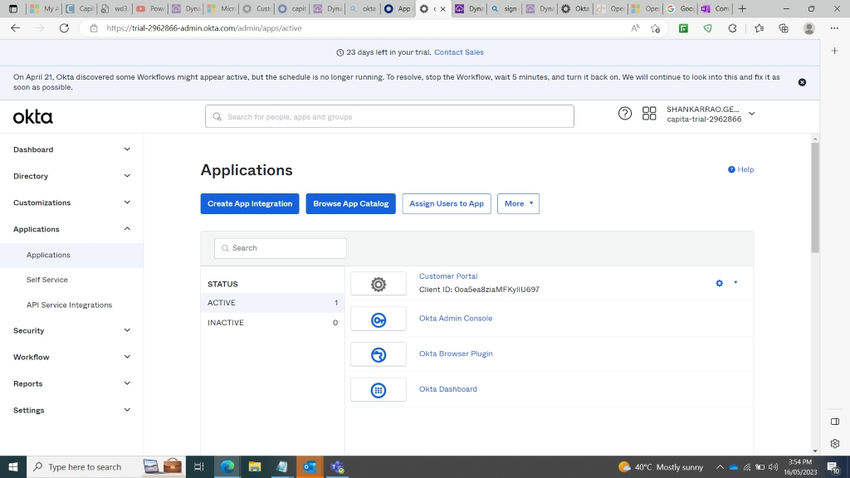Click the global people, apps and groups search field

[x=389, y=117]
